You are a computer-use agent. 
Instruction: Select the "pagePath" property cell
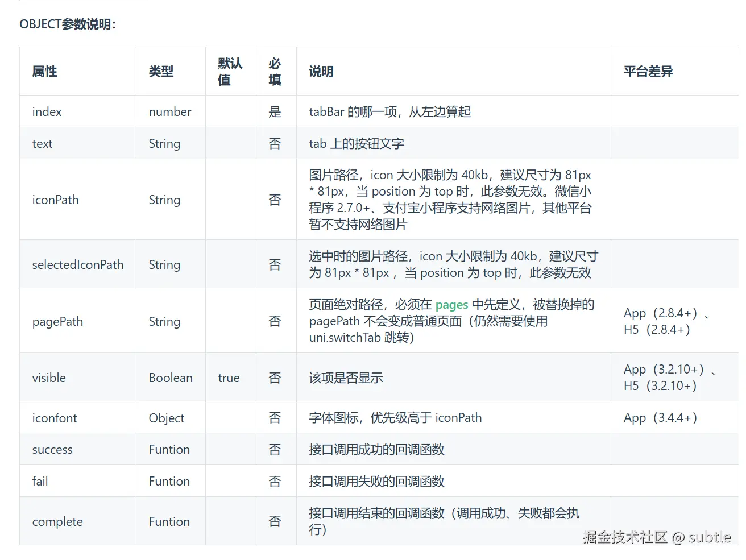pos(57,322)
